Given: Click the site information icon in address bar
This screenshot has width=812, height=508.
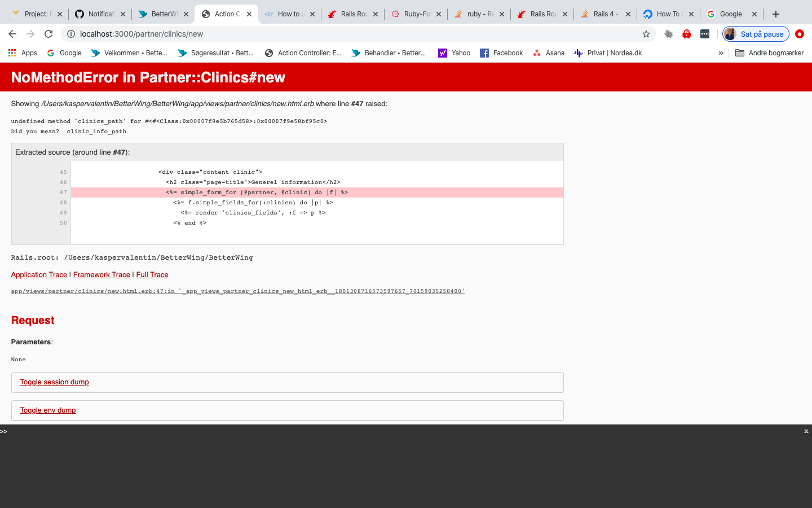Looking at the screenshot, I should [71, 34].
